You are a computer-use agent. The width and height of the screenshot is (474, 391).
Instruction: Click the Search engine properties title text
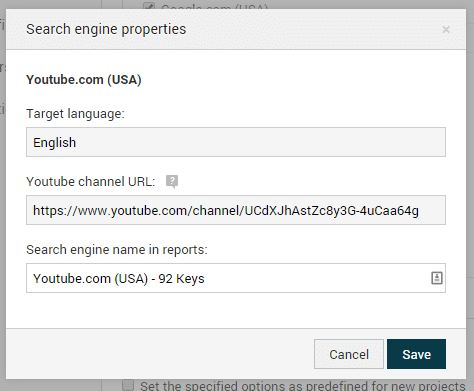click(x=106, y=29)
